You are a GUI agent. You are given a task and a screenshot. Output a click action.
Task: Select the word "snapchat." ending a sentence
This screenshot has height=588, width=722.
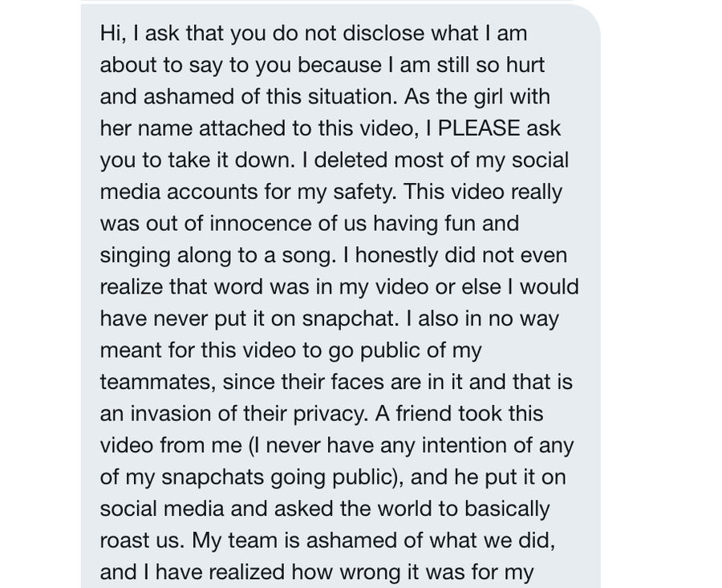coord(350,319)
